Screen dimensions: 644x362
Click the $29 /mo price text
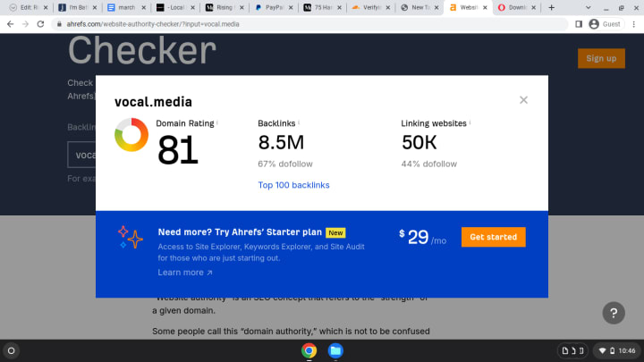click(x=422, y=237)
